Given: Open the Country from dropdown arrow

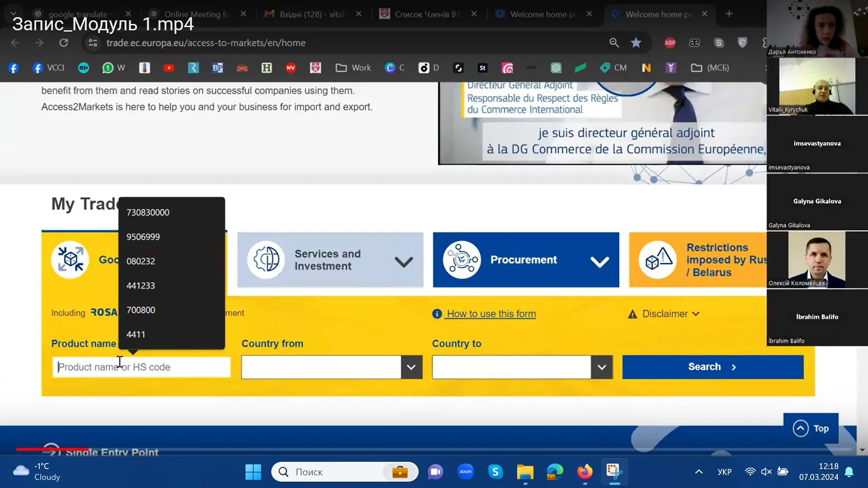Looking at the screenshot, I should point(411,367).
